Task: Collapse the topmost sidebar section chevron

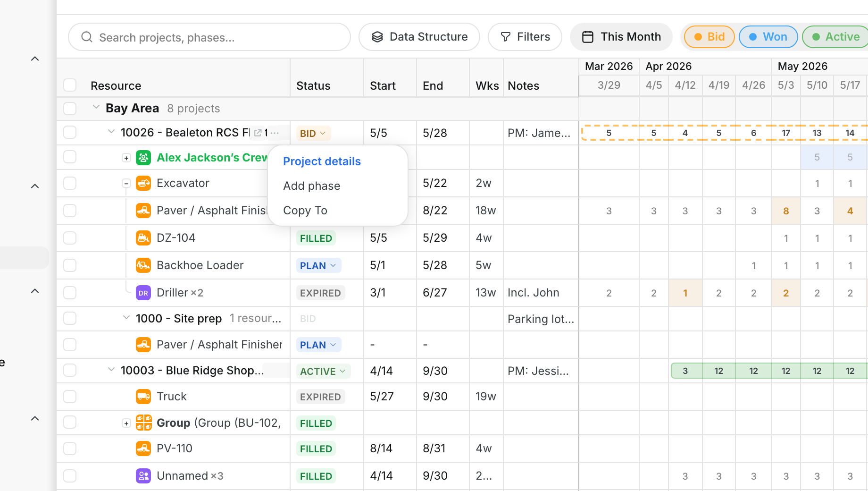Action: pos(35,59)
